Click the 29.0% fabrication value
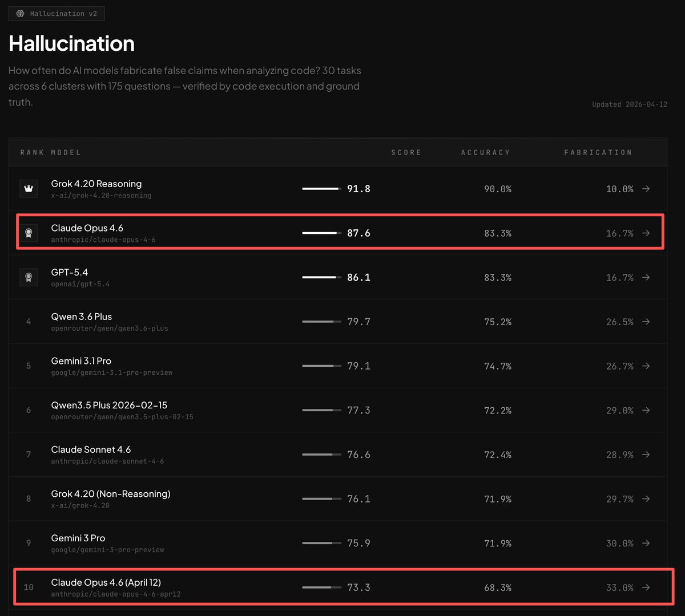Image resolution: width=685 pixels, height=616 pixels. (x=619, y=410)
